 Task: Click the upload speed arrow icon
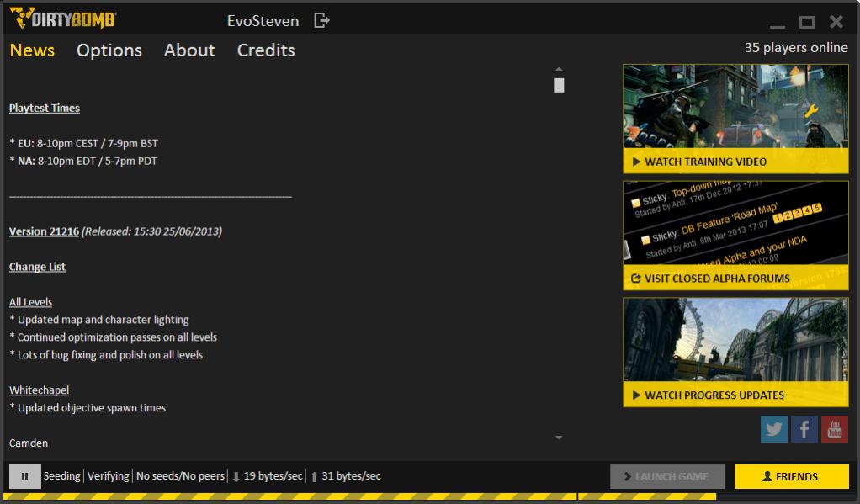coord(314,476)
